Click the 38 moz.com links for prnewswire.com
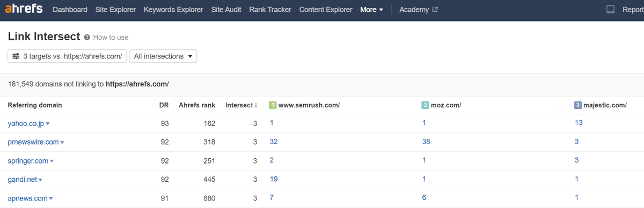 [426, 142]
